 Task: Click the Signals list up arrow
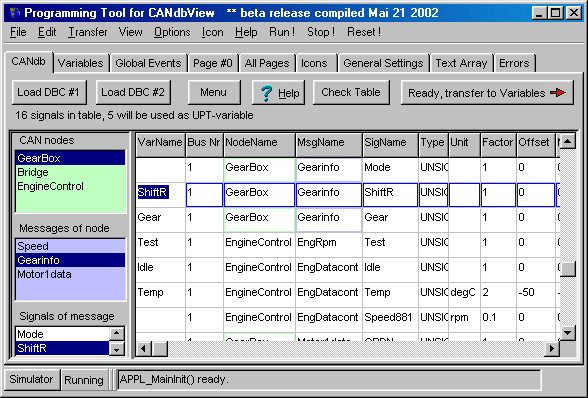tap(116, 333)
